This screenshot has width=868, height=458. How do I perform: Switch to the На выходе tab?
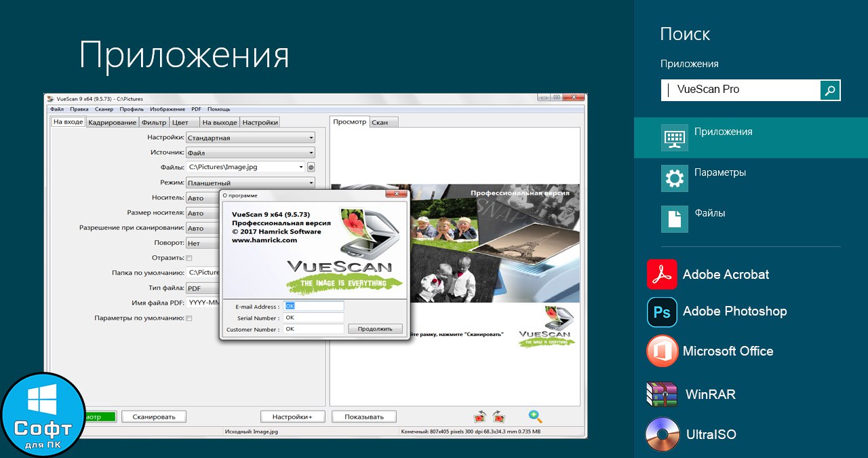(220, 122)
